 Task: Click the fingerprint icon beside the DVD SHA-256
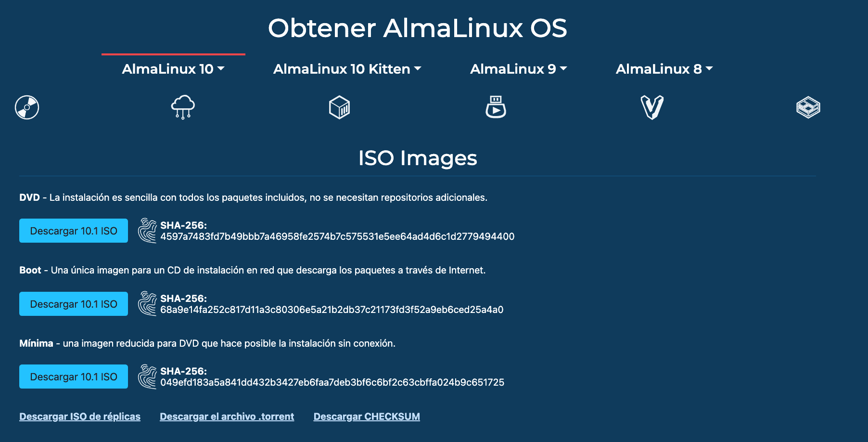click(x=147, y=231)
